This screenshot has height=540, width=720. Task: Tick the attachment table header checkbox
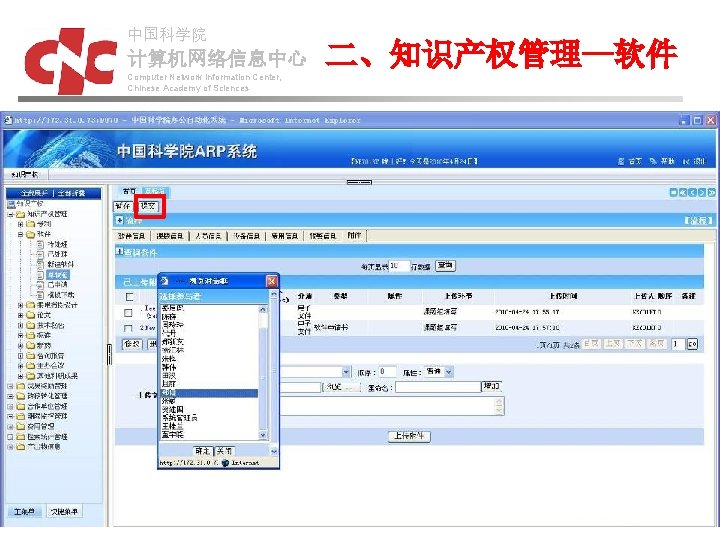(x=130, y=297)
